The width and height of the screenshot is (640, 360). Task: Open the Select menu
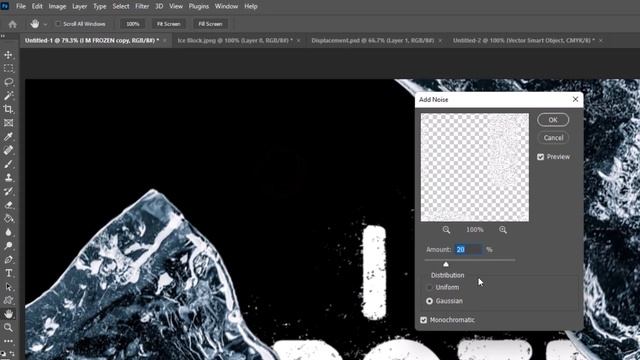coord(121,6)
